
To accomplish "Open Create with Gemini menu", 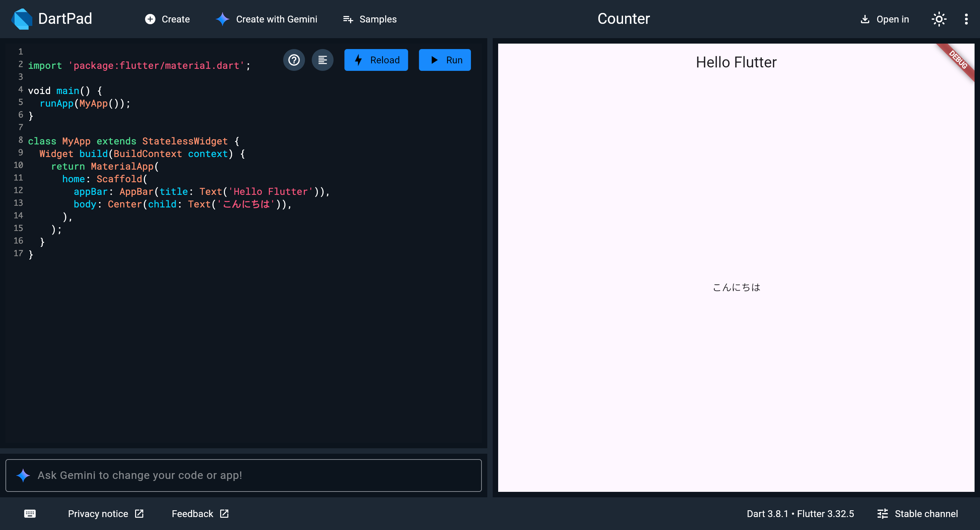I will pos(266,19).
